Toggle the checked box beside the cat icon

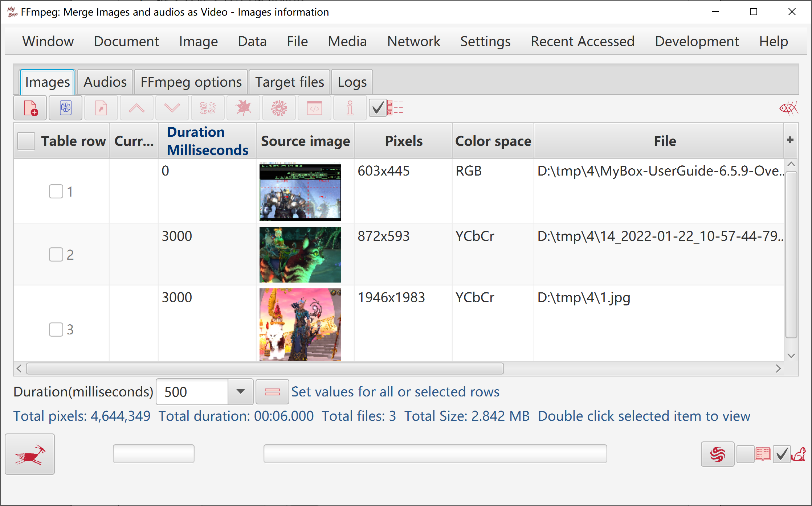point(782,454)
